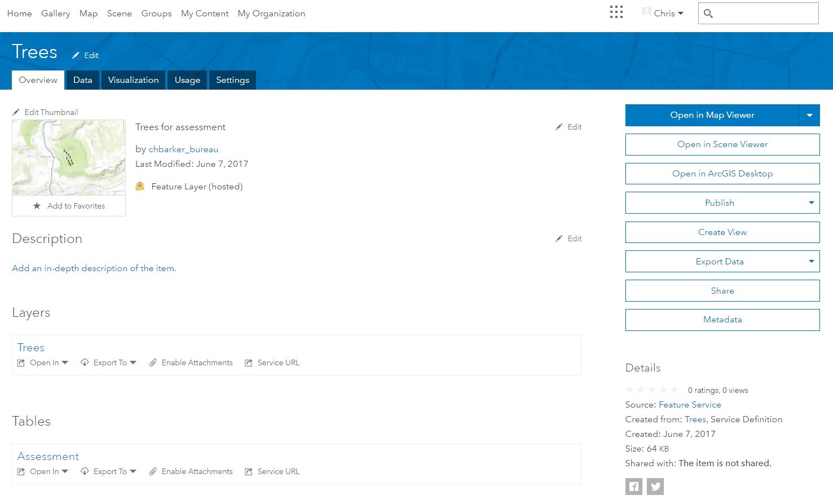This screenshot has width=833, height=504.
Task: Open Groups in the top navigation
Action: [x=157, y=14]
